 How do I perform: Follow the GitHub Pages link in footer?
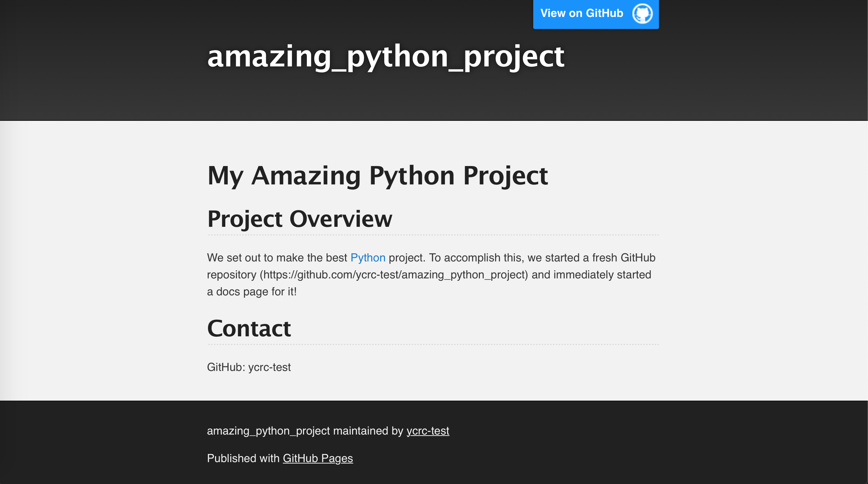coord(318,459)
